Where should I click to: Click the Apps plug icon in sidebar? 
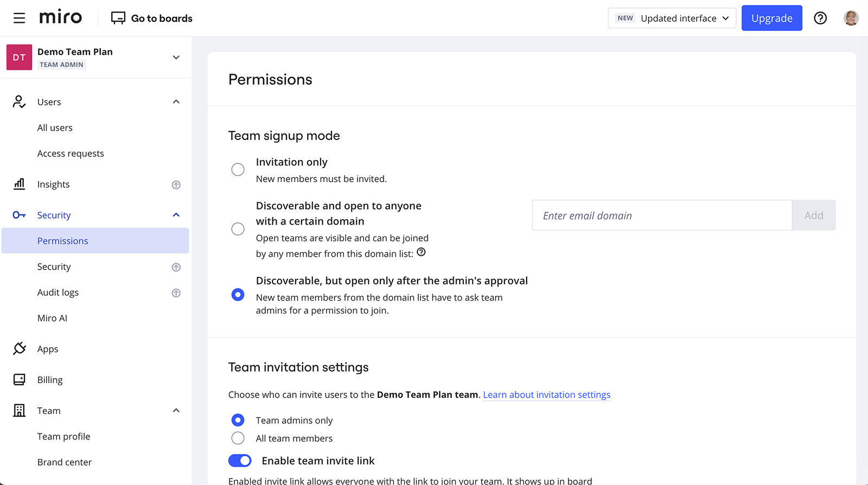coord(20,348)
